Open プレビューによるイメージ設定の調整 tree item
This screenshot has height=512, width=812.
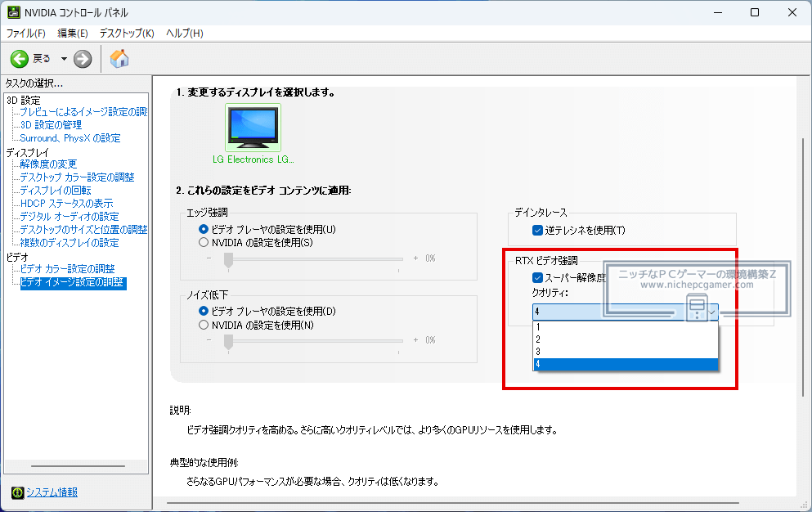point(83,112)
